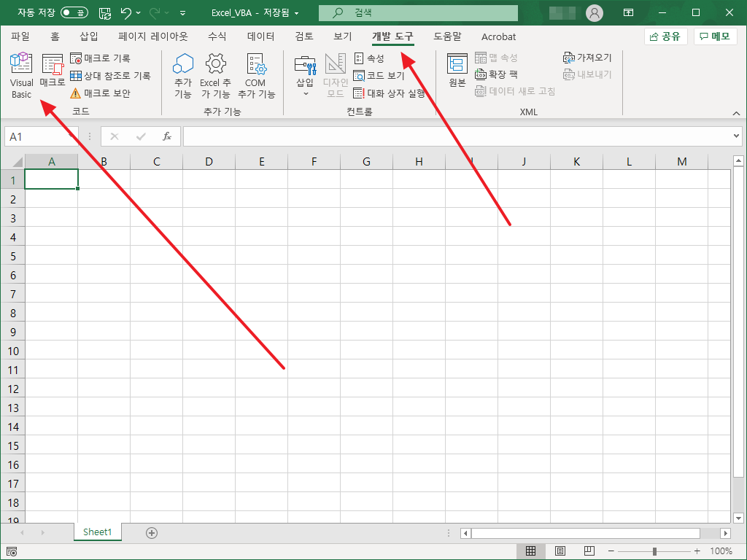
Task: Click 맵 속성 map properties
Action: coord(496,58)
